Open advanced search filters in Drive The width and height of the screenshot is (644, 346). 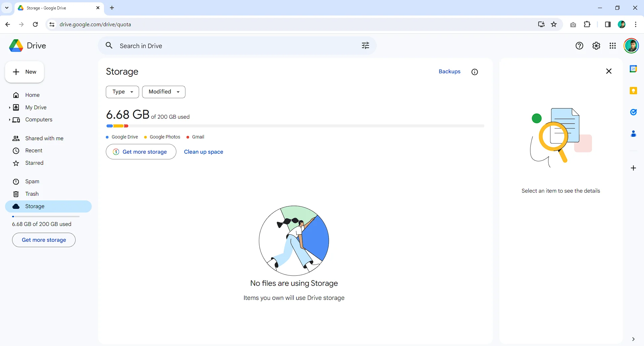click(366, 45)
